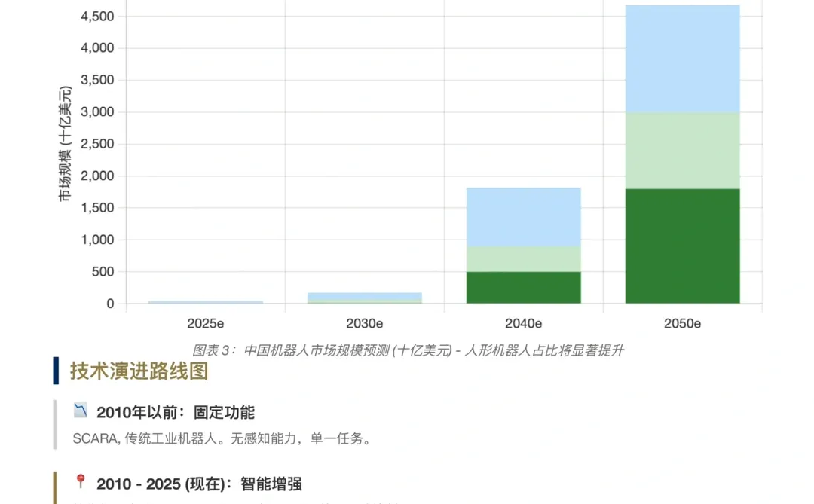Click the light blue 2030e bar
The width and height of the screenshot is (814, 504).
[364, 297]
